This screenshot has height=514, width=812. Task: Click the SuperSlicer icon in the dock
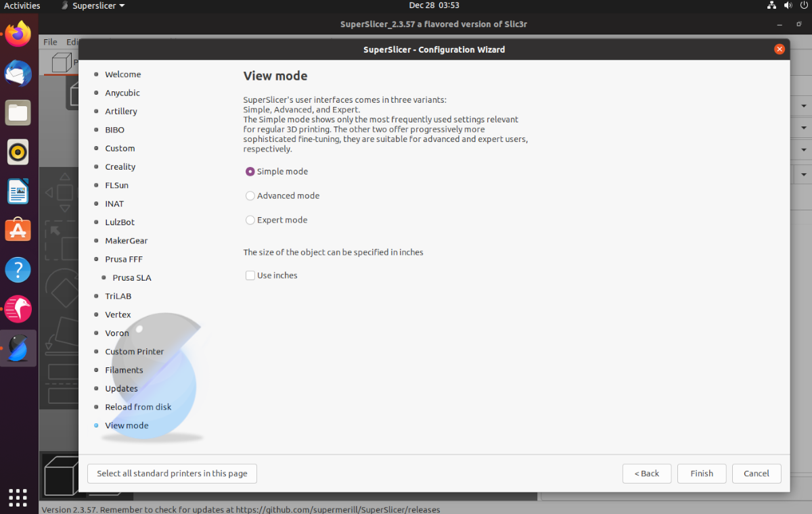(x=18, y=348)
